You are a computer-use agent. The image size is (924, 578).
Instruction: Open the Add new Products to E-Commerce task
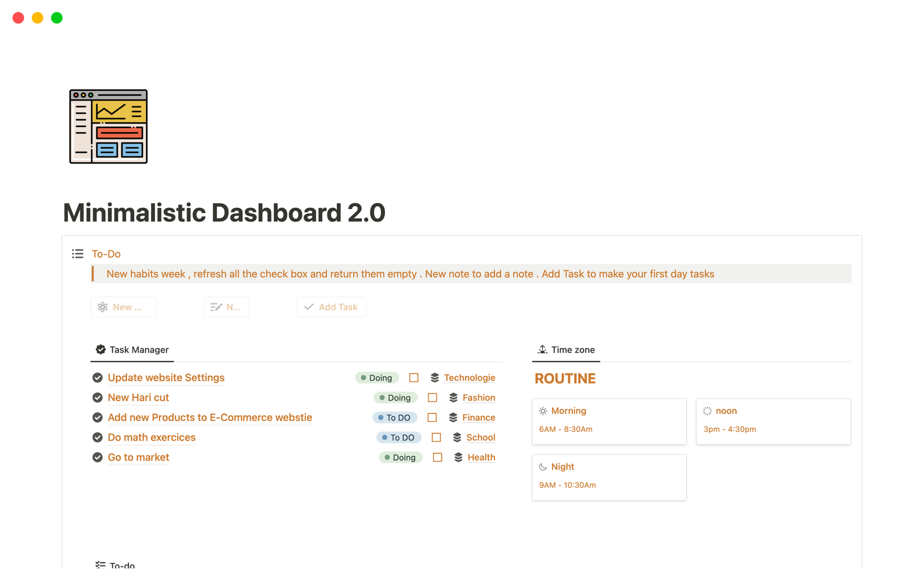pos(210,418)
